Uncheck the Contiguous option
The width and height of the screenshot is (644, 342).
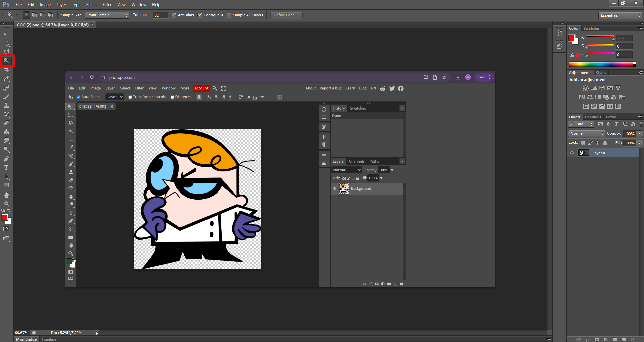200,15
